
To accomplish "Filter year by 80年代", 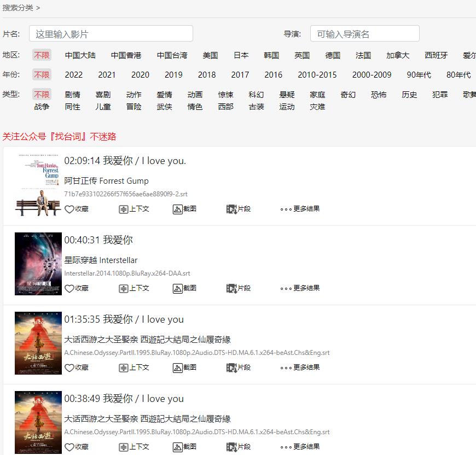I will click(458, 74).
